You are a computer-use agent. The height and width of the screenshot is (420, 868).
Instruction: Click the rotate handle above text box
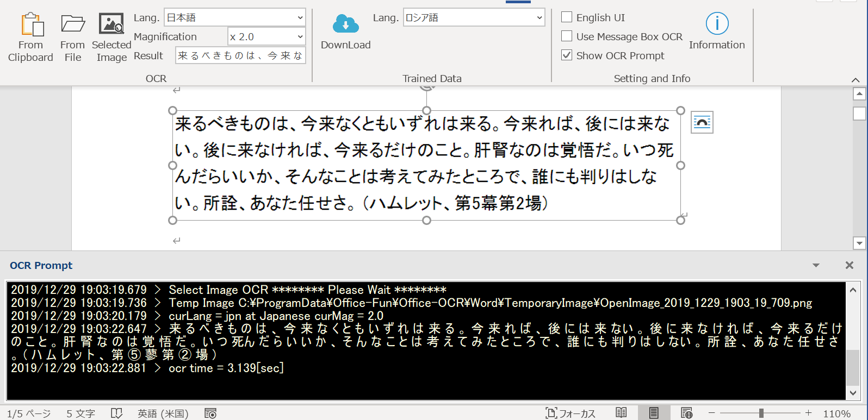tap(427, 89)
